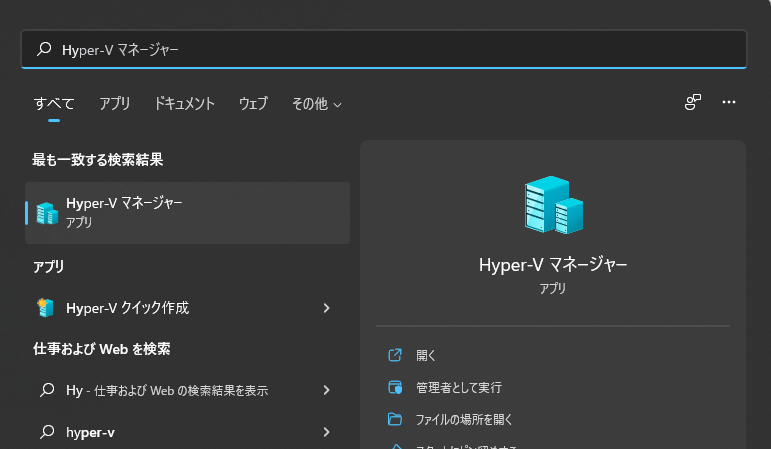The height and width of the screenshot is (449, 771).
Task: Click ファイルの場所を開く action
Action: [464, 419]
